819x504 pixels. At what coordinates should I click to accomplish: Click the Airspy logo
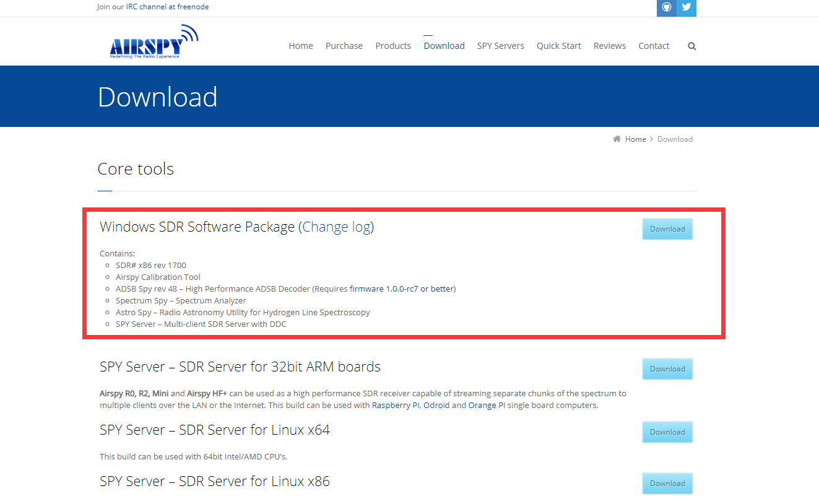154,41
